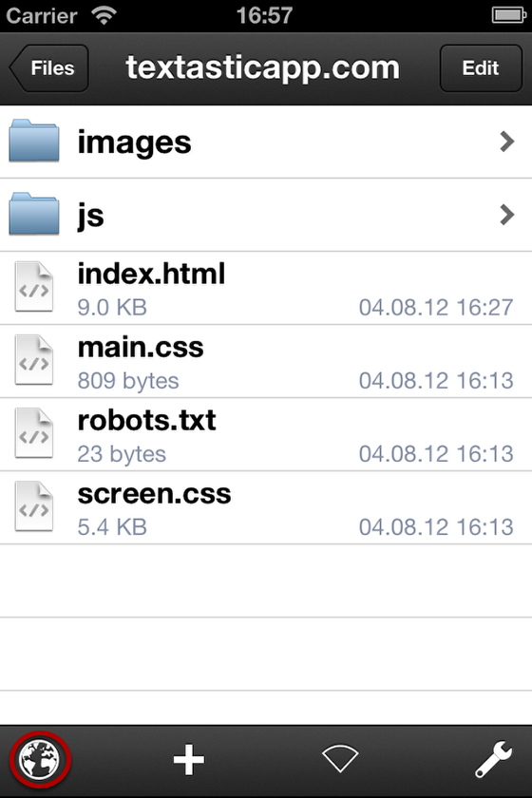Open the web preview globe icon
The height and width of the screenshot is (798, 532).
[x=39, y=760]
